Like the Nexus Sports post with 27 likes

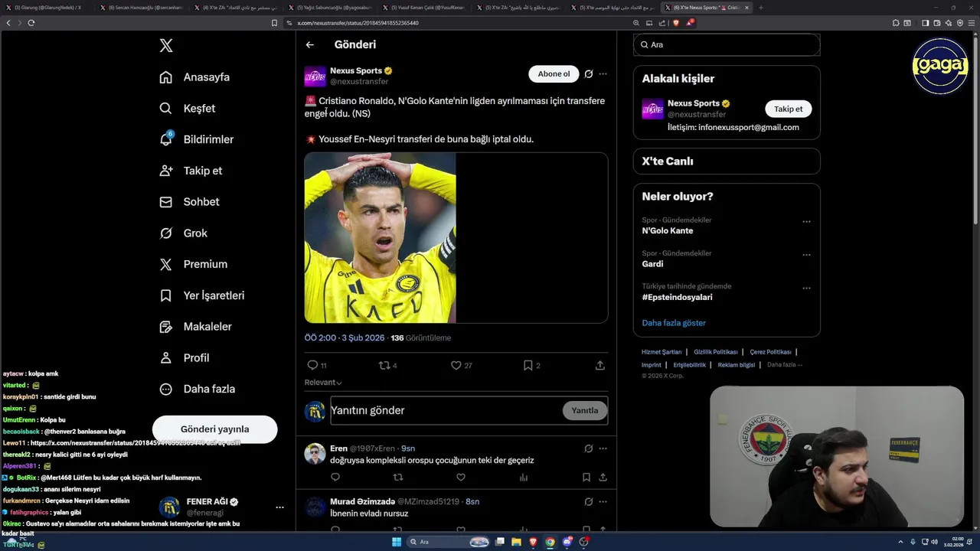[x=456, y=366]
